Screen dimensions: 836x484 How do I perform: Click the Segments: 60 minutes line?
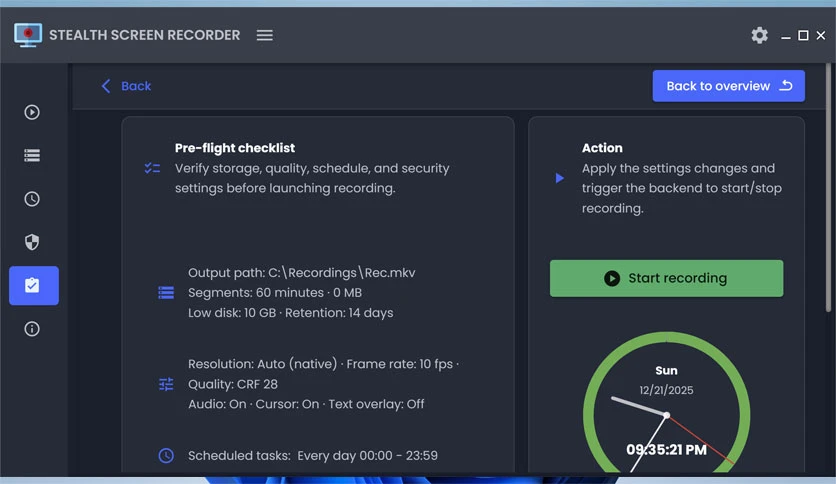[x=275, y=293]
